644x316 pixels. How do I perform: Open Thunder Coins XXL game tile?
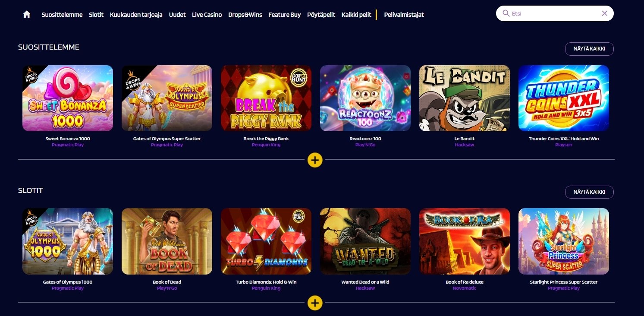point(564,98)
